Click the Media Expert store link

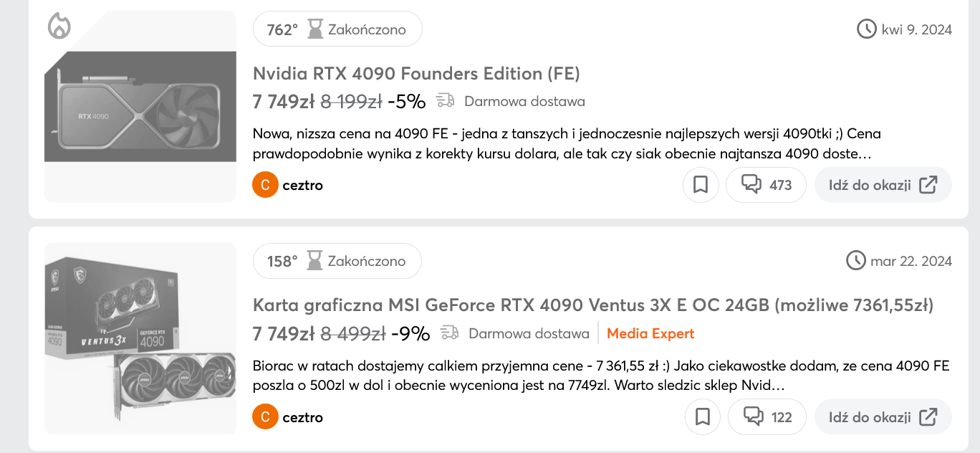650,333
